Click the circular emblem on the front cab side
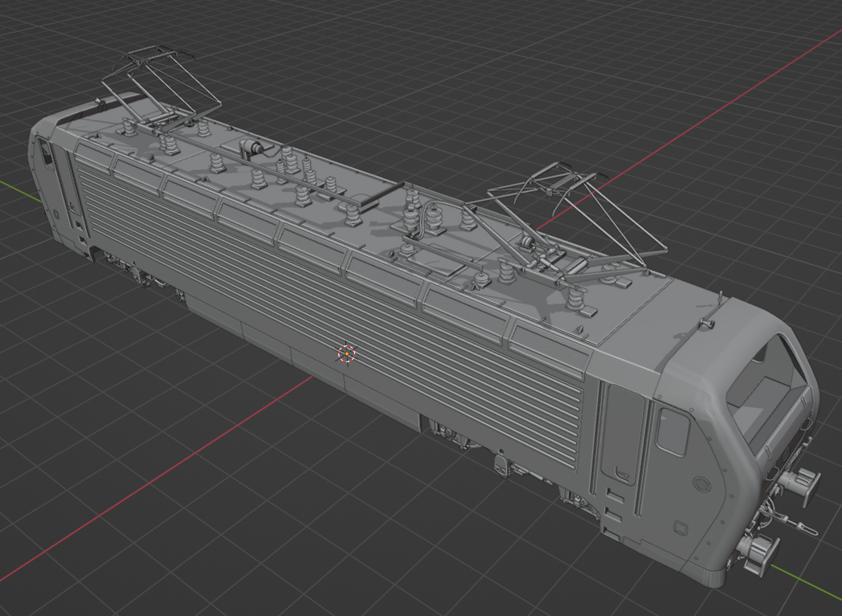This screenshot has height=616, width=842. click(x=701, y=484)
